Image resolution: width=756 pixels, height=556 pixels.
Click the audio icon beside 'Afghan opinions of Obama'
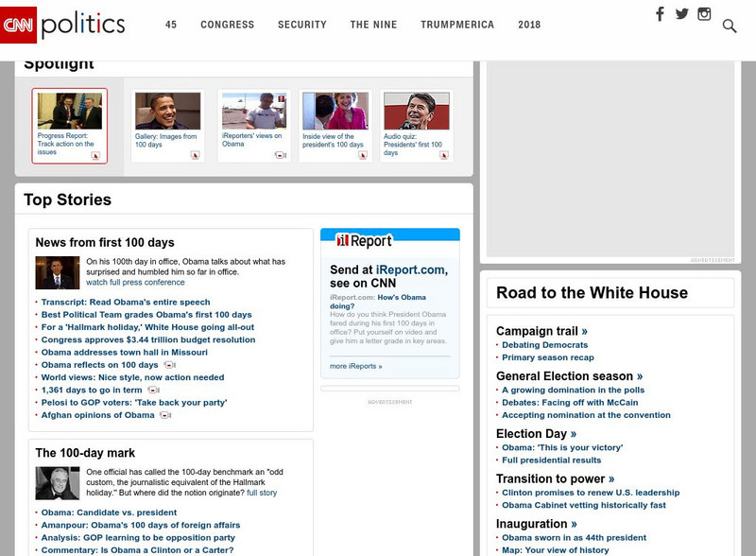coord(163,414)
